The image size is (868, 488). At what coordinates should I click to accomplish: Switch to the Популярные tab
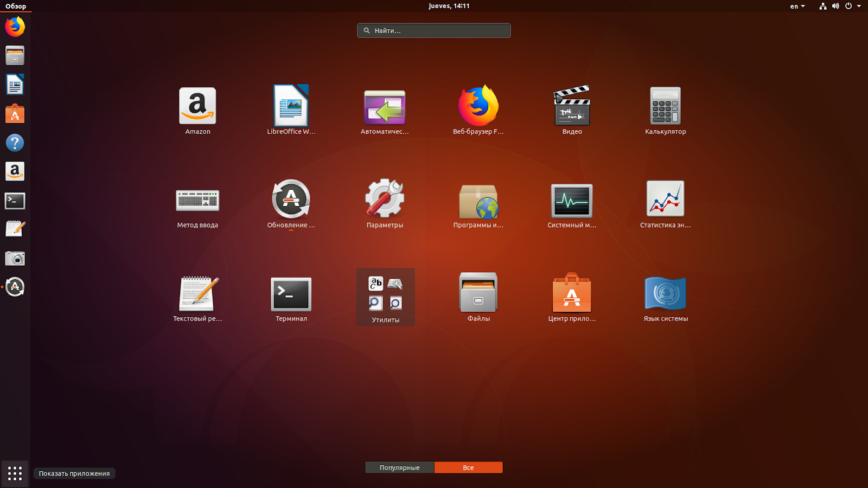pos(400,467)
